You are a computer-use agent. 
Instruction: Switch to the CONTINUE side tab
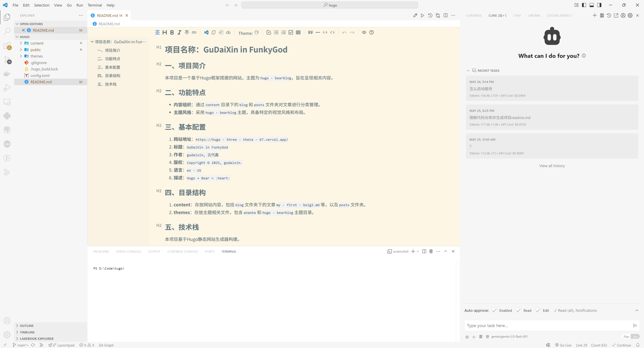click(x=473, y=15)
